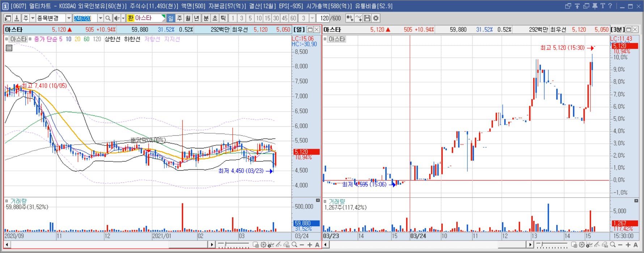Click the 아스타 stock name field
644x253 pixels.
(146, 18)
